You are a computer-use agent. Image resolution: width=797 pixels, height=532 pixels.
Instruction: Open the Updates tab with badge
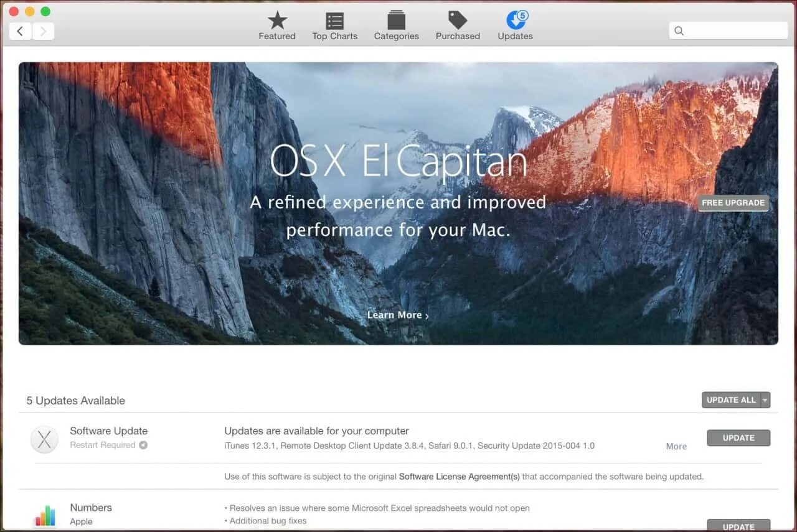515,26
